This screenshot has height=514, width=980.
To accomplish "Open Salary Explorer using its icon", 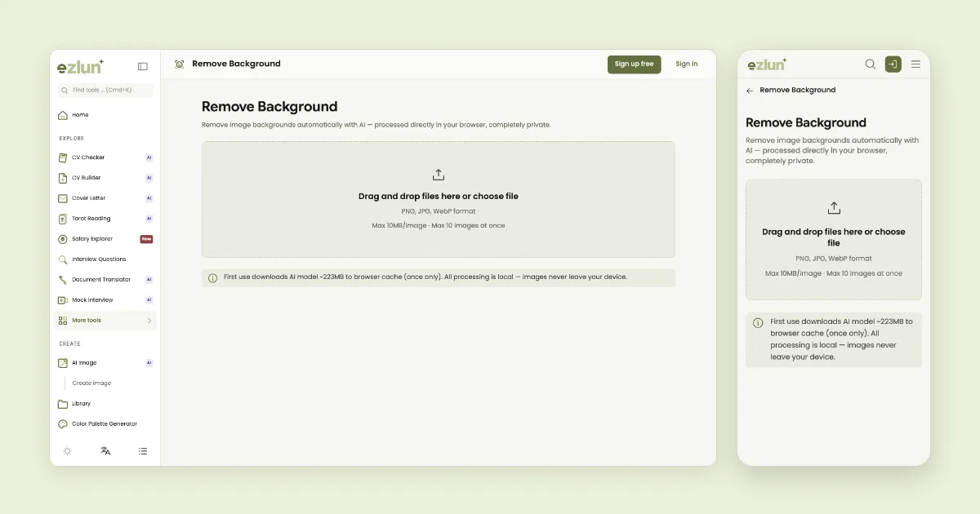I will 63,239.
